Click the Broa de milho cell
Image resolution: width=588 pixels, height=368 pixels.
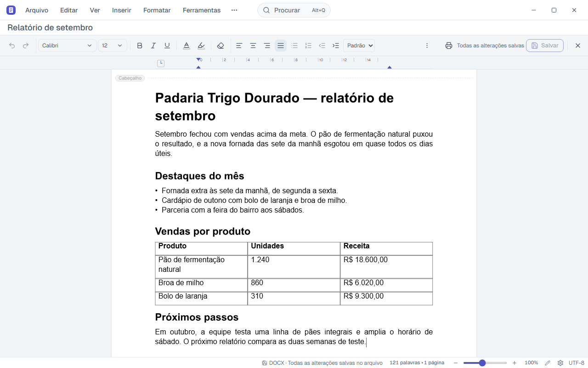click(x=201, y=285)
